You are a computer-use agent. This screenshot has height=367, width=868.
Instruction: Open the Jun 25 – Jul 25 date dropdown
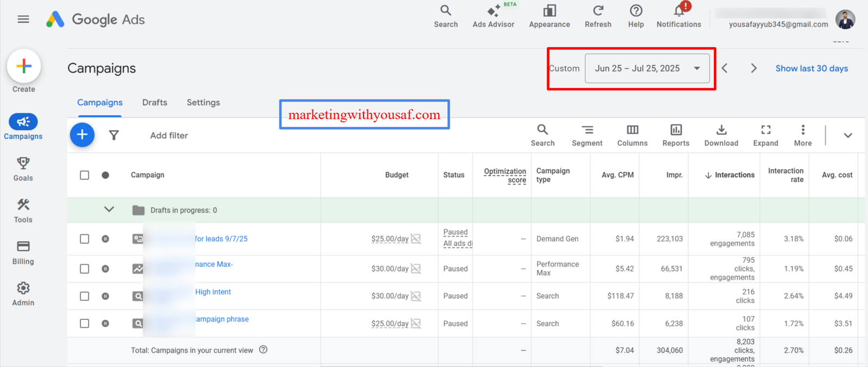pyautogui.click(x=647, y=68)
